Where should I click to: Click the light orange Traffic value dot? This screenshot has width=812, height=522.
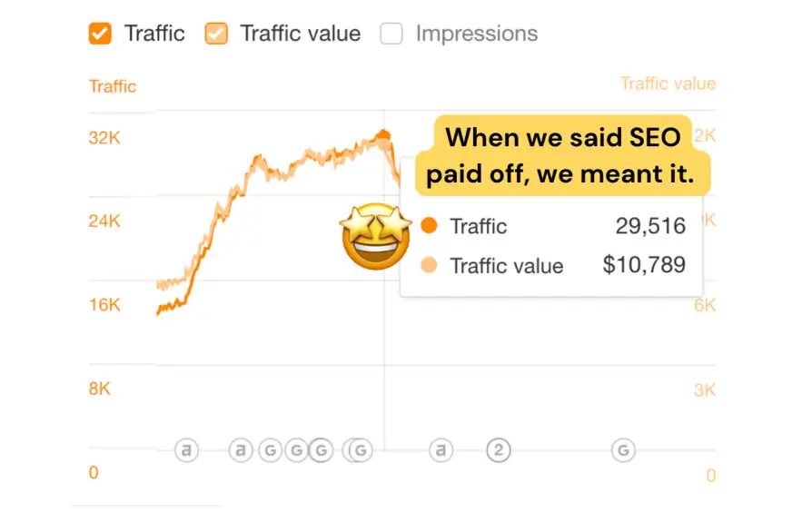click(x=430, y=266)
